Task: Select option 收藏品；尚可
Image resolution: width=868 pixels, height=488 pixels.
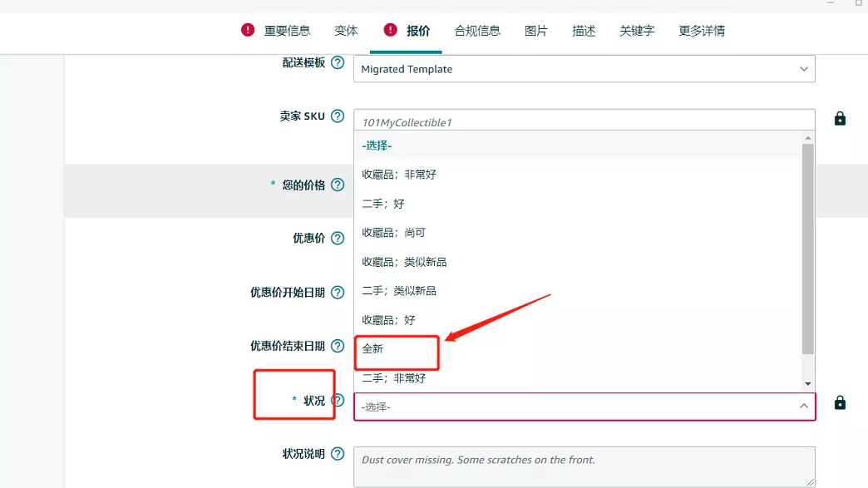Action: click(577, 233)
